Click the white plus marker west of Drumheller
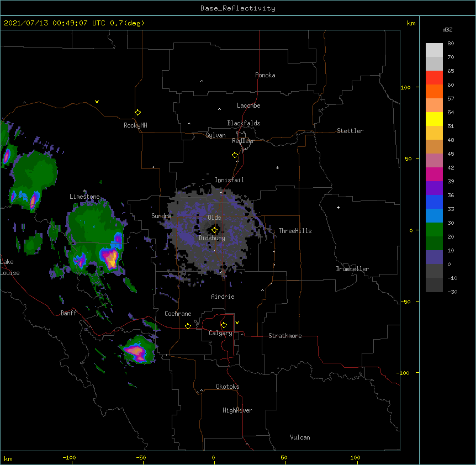This screenshot has width=476, height=465. pos(338,207)
